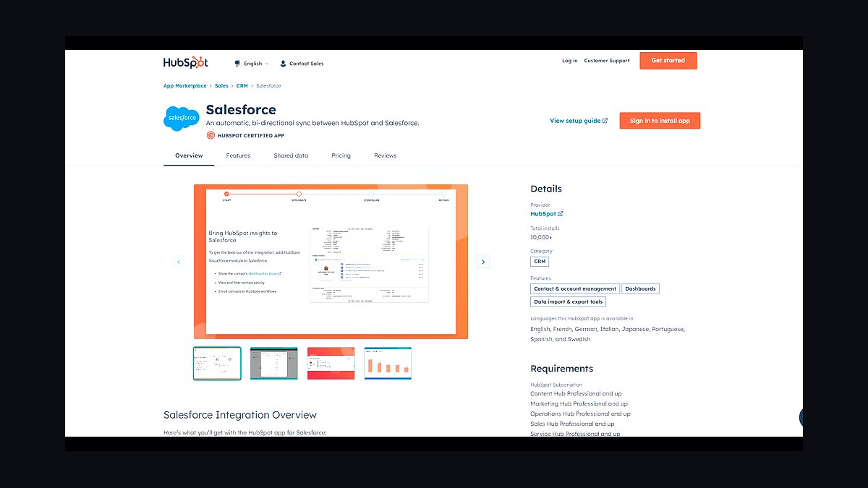Click the Salesforce cloud logo
Image resolution: width=868 pixels, height=488 pixels.
pos(181,117)
